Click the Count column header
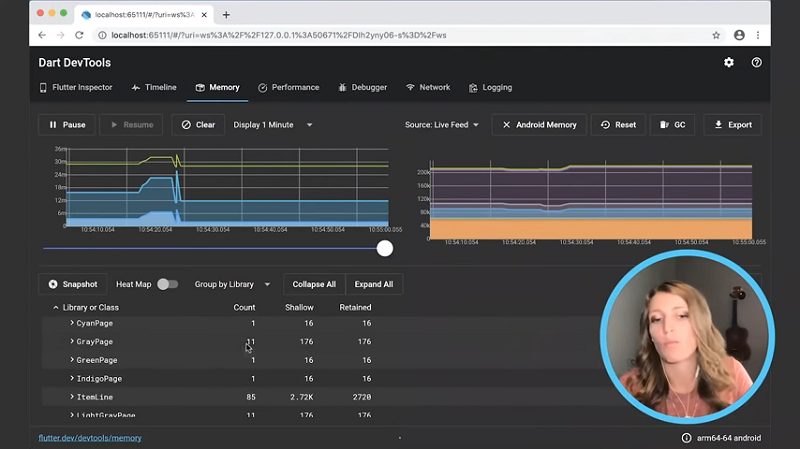 tap(244, 308)
